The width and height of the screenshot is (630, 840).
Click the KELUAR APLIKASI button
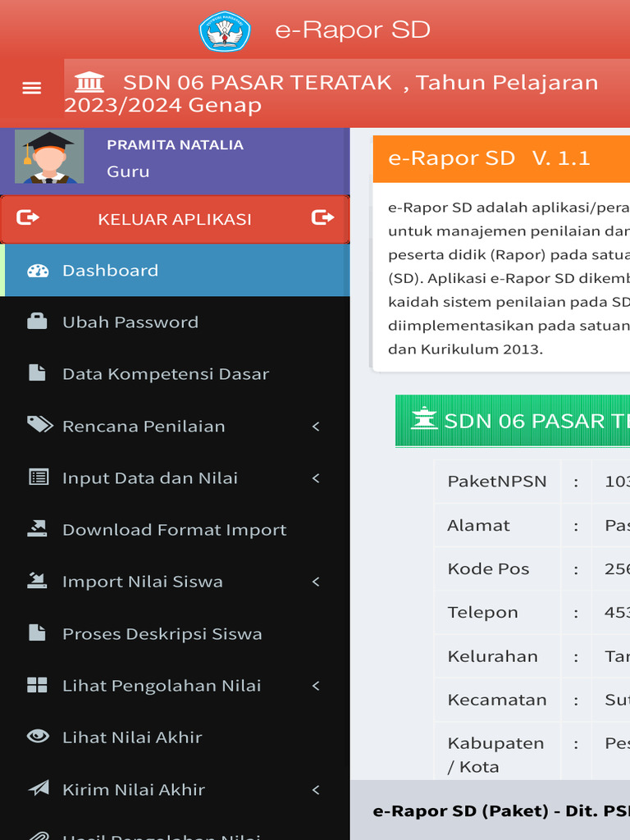[x=175, y=219]
